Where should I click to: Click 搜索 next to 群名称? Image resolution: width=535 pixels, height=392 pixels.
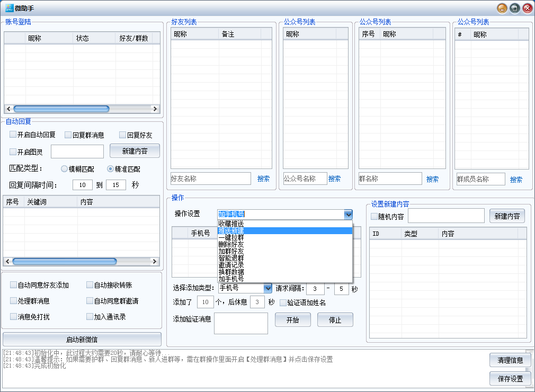click(x=432, y=179)
